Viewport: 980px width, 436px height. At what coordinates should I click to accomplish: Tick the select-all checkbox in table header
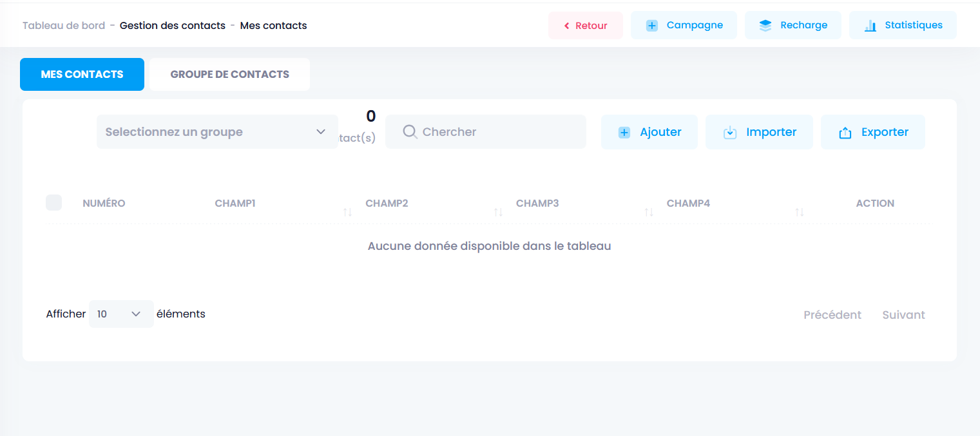tap(53, 203)
